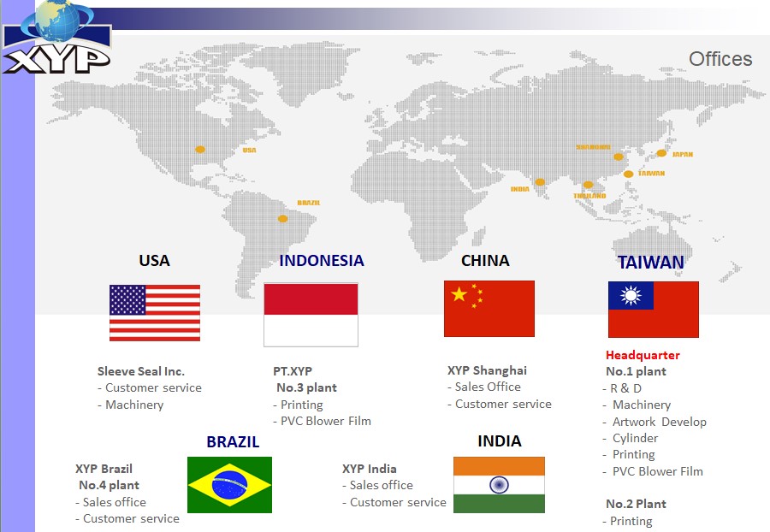Click the 'TAIWAN' map label near marker

coord(651,174)
